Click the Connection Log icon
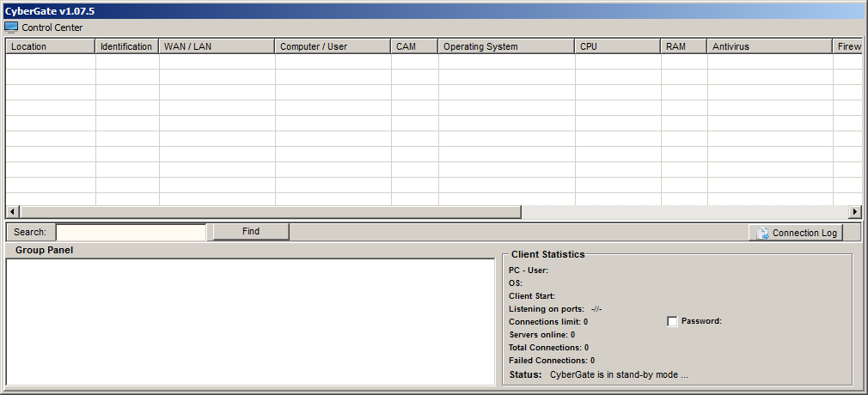Image resolution: width=868 pixels, height=395 pixels. coord(762,233)
